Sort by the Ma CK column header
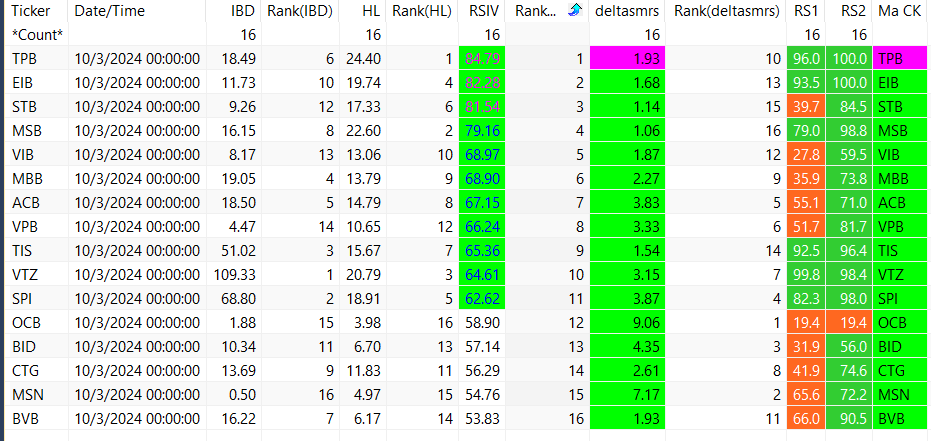 [900, 11]
